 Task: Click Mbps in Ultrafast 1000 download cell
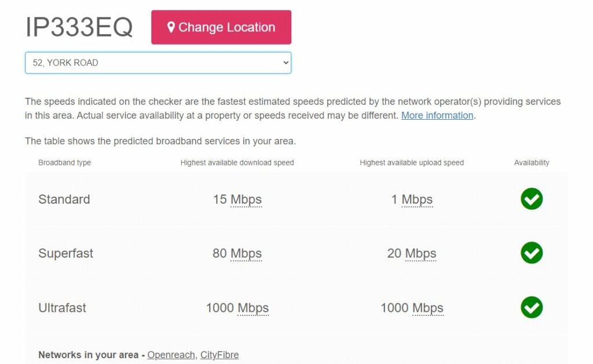[253, 308]
